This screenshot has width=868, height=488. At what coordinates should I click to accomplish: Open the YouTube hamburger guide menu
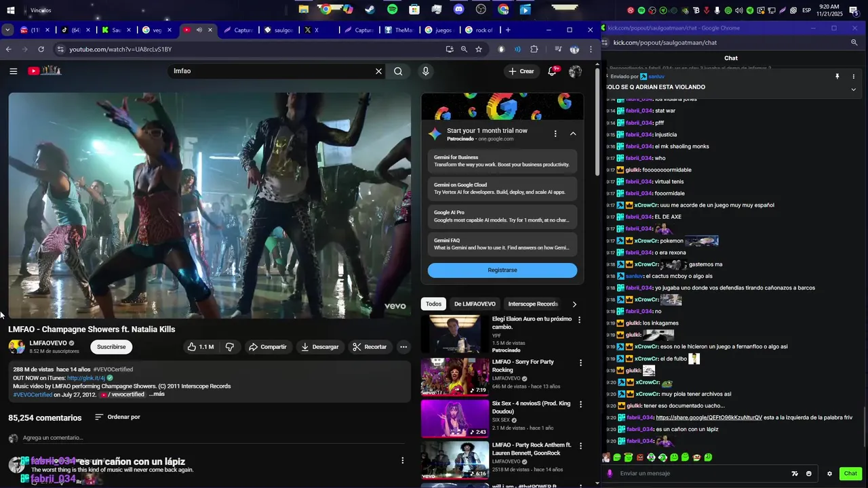point(13,71)
